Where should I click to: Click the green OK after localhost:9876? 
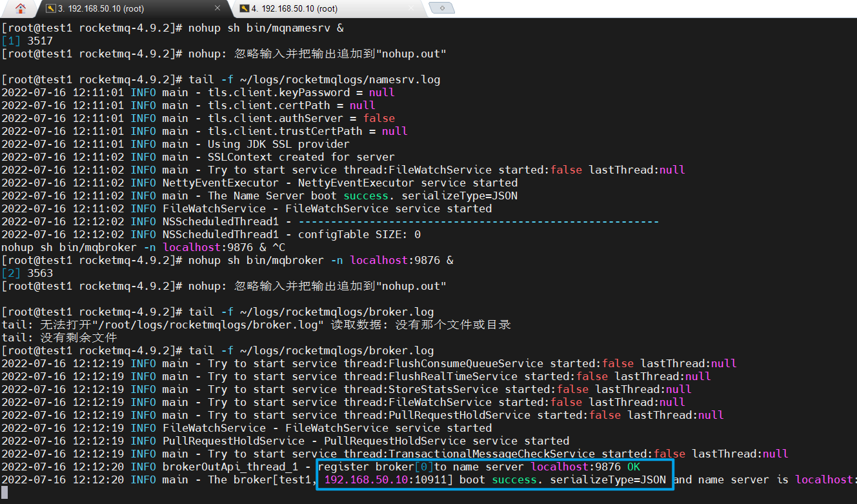point(633,467)
